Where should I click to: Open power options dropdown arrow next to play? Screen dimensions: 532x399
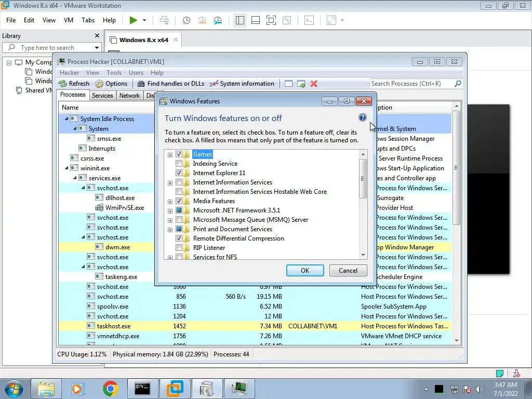pyautogui.click(x=144, y=20)
